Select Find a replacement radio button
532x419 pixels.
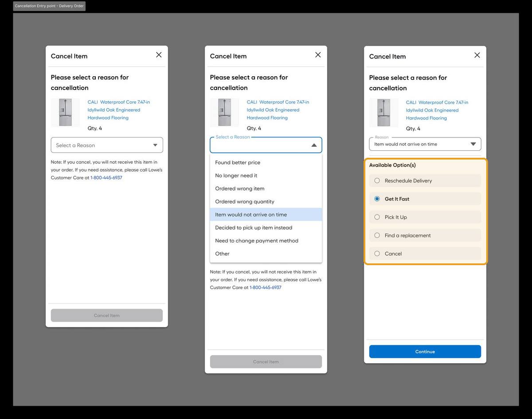click(x=377, y=235)
